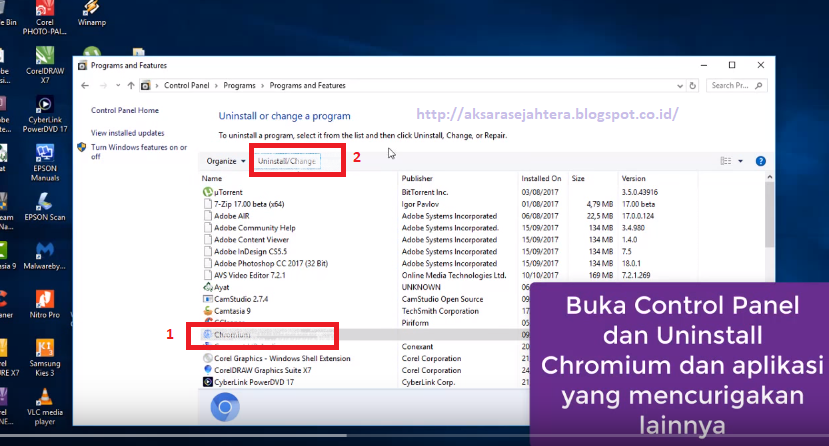Launch CyberLink PowerDVD 17 desktop icon

45,114
